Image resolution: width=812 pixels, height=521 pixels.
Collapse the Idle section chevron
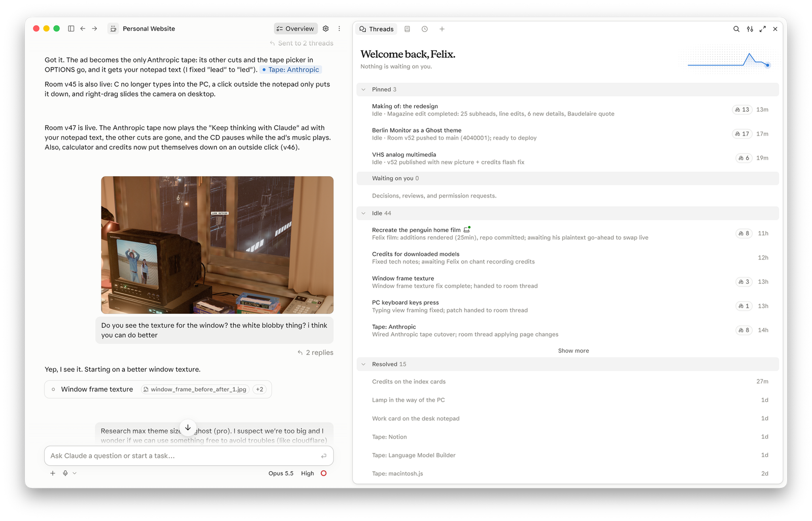coord(363,213)
